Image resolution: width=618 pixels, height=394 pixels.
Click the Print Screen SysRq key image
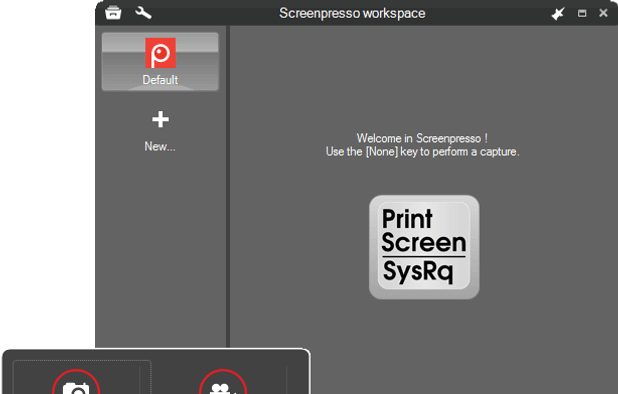click(x=424, y=247)
